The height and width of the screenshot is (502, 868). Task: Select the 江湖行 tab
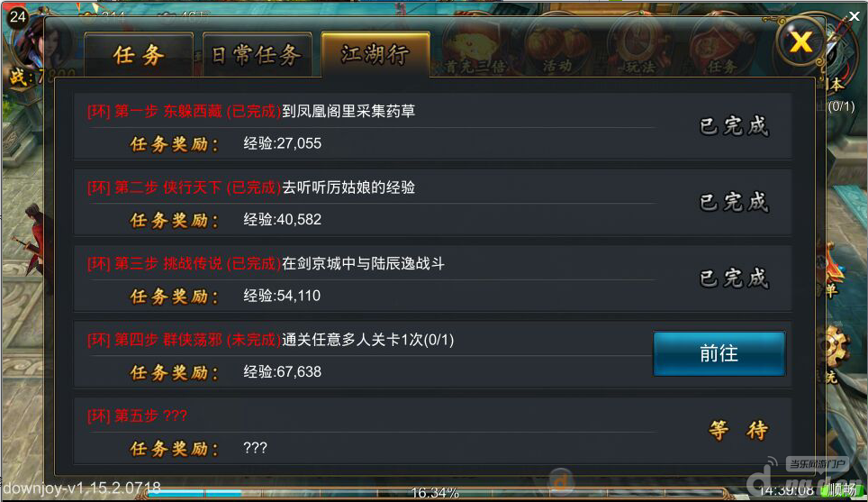coord(375,54)
